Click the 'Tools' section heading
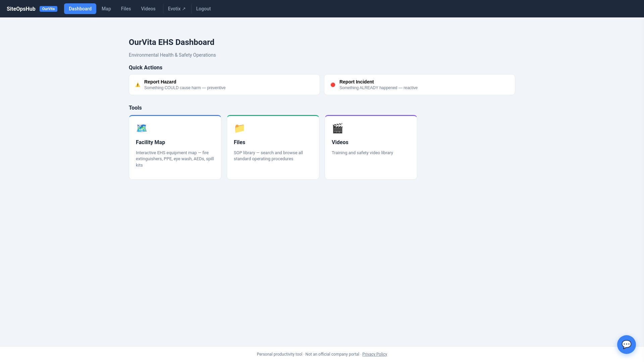 (135, 108)
